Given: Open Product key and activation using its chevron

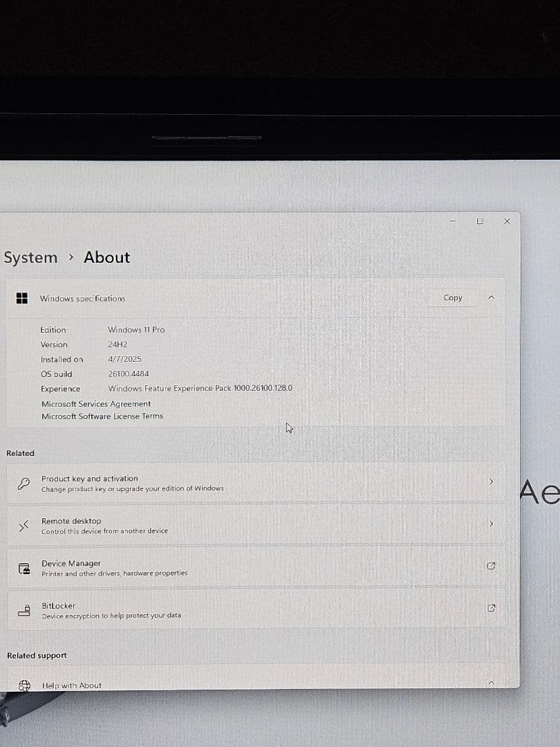Looking at the screenshot, I should pyautogui.click(x=491, y=481).
